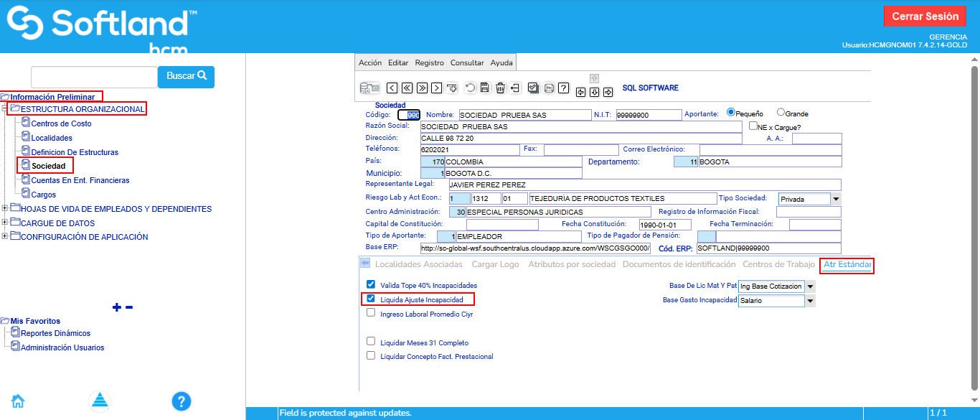This screenshot has width=980, height=420.
Task: Open the Tipo Sociedad dropdown
Action: [x=836, y=199]
